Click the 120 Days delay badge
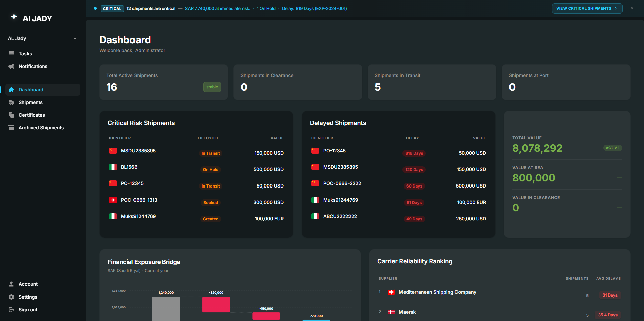Image resolution: width=644 pixels, height=321 pixels. 414,170
